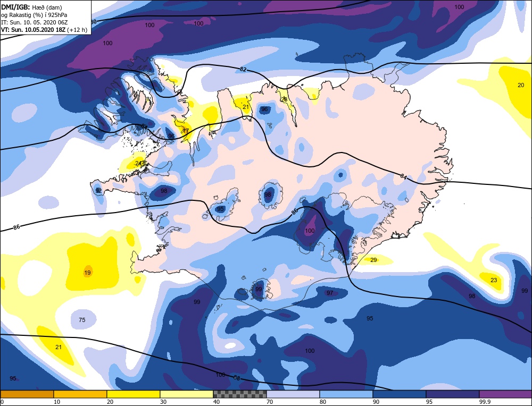
Task: Click the humidity value '24' in the west
Action: (138, 163)
